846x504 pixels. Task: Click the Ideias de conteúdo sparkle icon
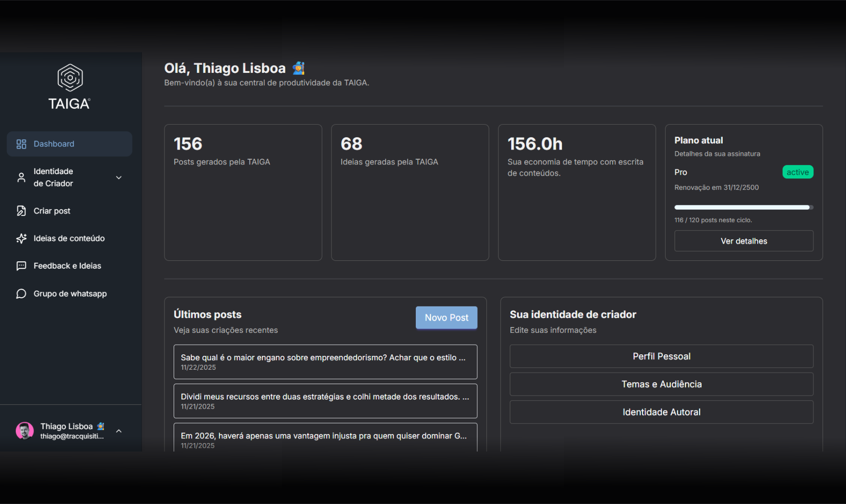tap(21, 238)
